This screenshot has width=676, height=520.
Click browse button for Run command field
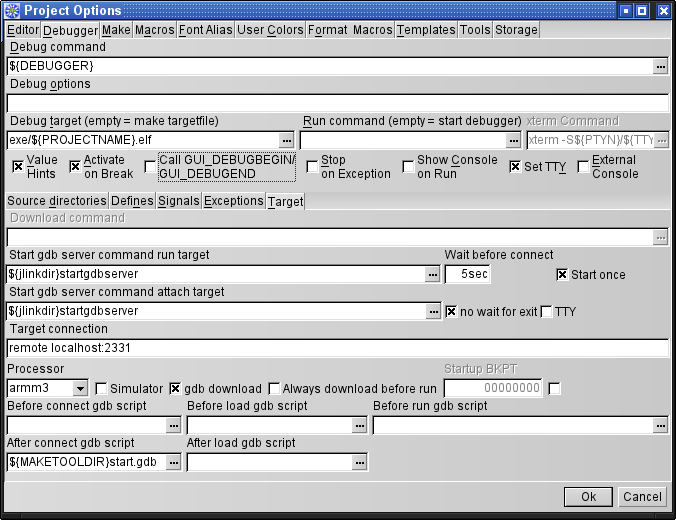(x=513, y=140)
